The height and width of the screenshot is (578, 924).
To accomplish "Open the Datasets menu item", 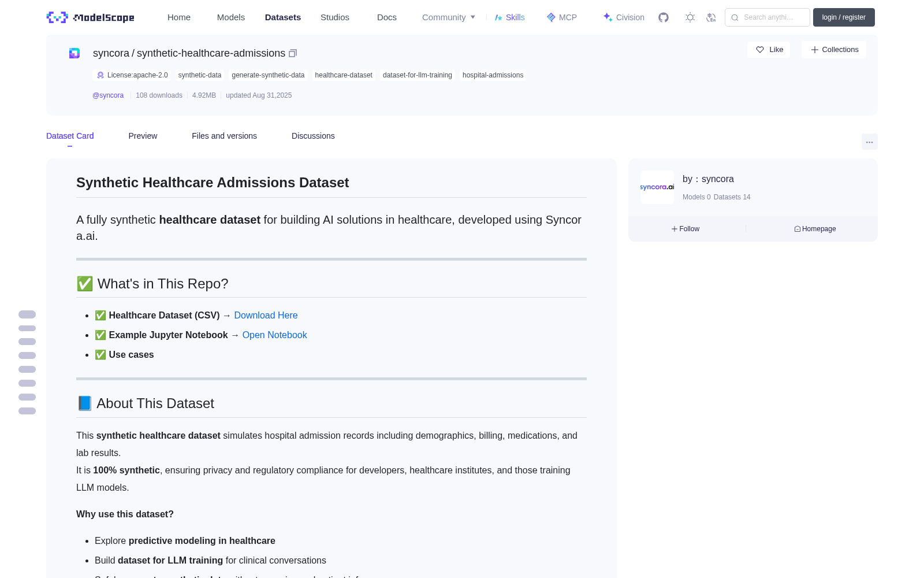I will pos(283,17).
